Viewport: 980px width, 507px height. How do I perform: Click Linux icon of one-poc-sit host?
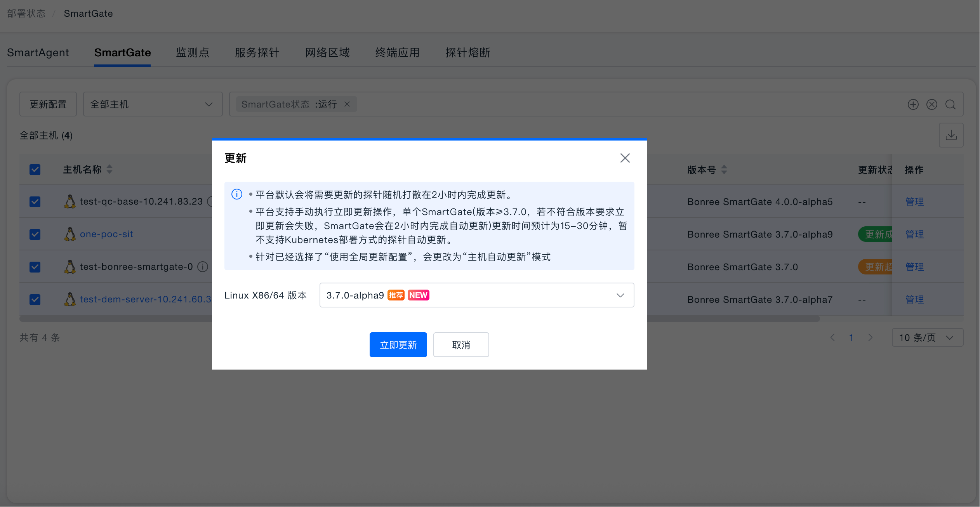[x=70, y=234]
